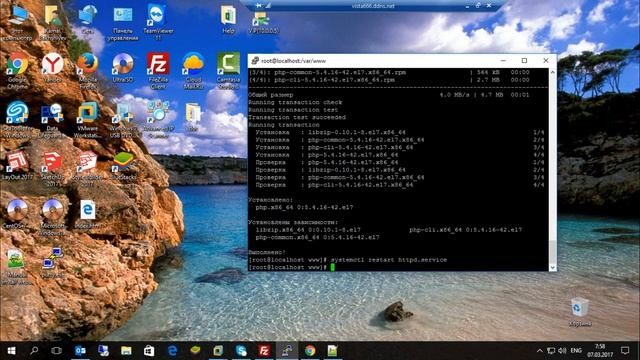
Task: Open clock and date flyout
Action: pos(600,351)
